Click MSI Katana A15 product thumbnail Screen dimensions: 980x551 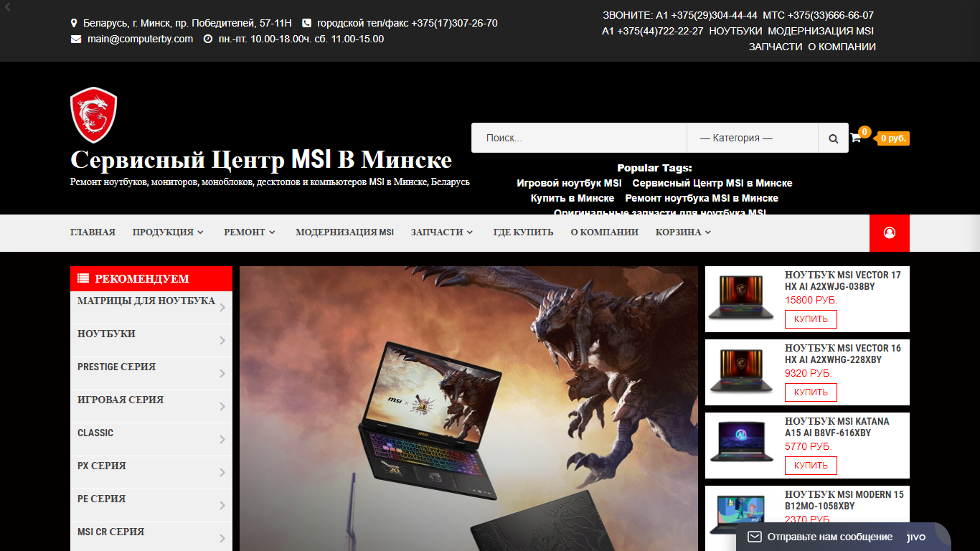coord(742,446)
